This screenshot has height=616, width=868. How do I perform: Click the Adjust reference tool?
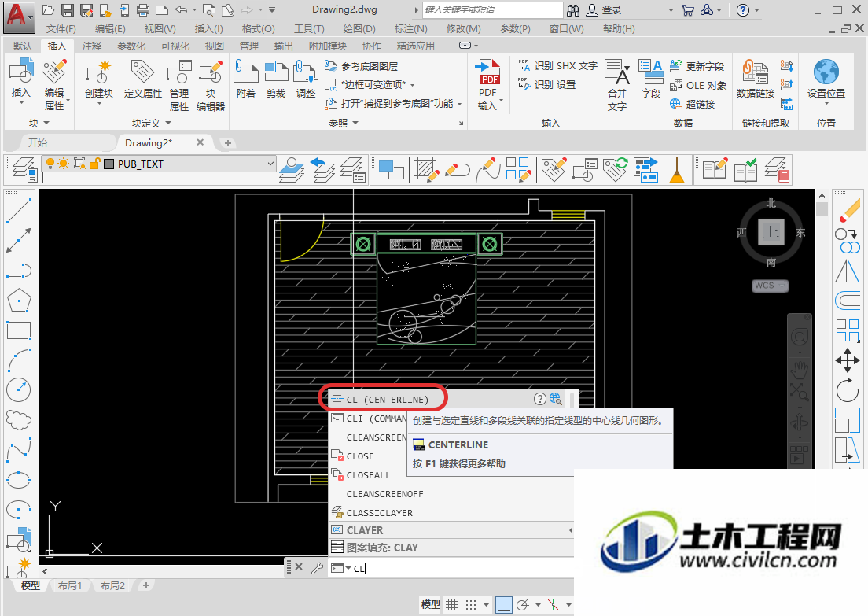(x=306, y=72)
